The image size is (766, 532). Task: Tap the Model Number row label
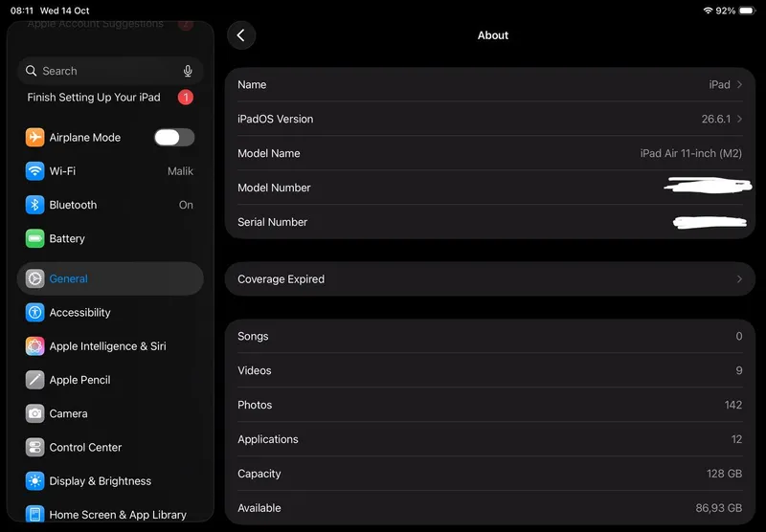coord(274,188)
